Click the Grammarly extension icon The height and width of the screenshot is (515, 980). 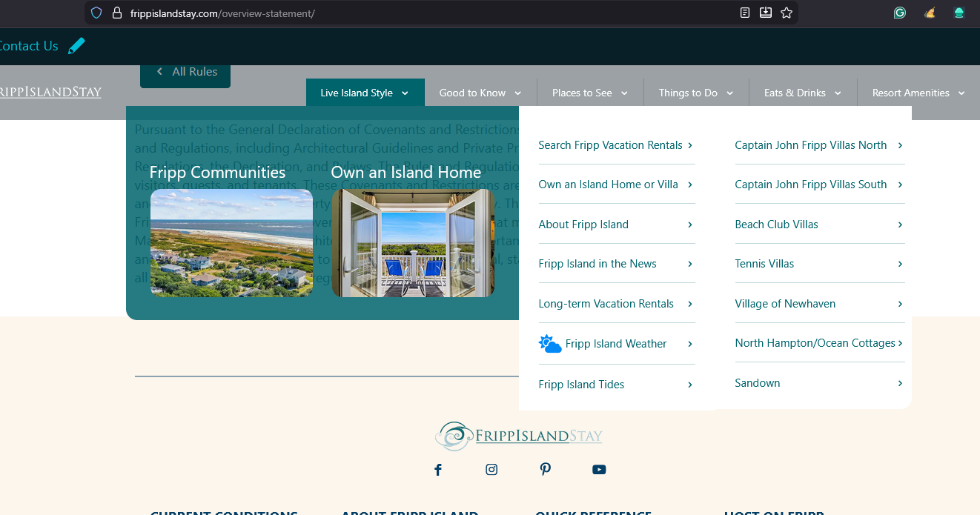click(x=900, y=13)
